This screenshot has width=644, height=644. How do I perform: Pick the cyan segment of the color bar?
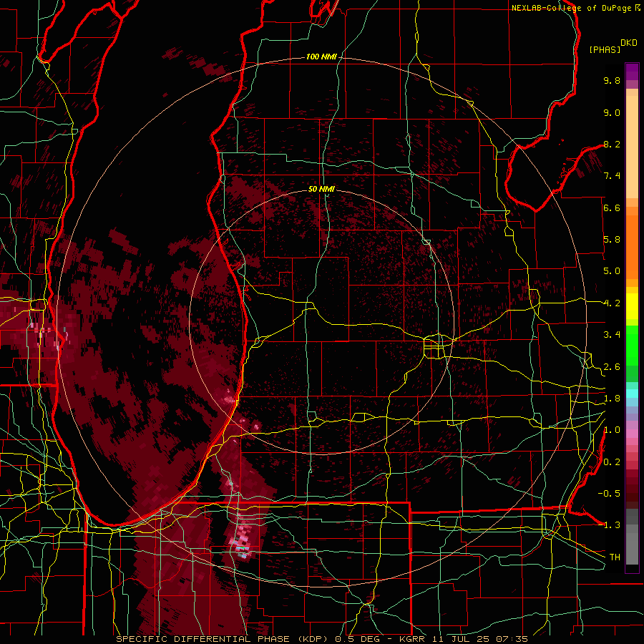click(632, 393)
